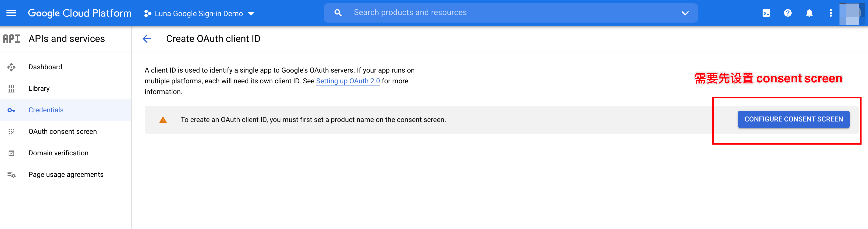Click the OAuth consent screen icon

point(12,132)
